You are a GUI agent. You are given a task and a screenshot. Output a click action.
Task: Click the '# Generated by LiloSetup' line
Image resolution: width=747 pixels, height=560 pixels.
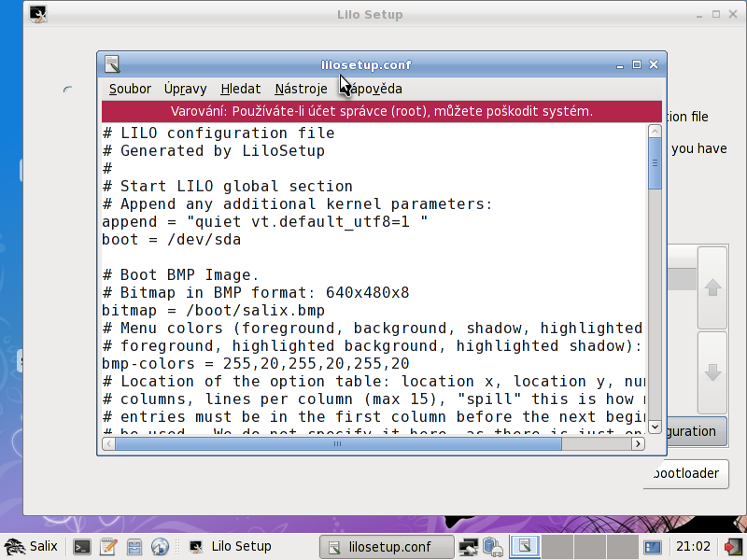point(214,151)
